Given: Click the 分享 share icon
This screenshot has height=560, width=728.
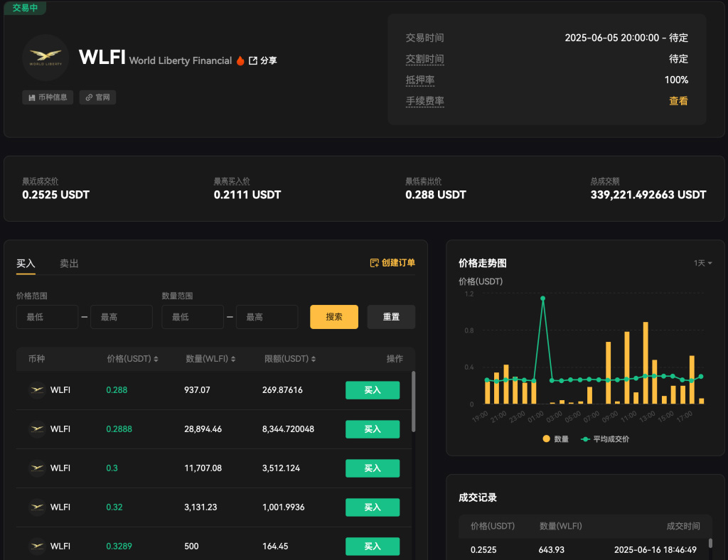Looking at the screenshot, I should point(269,60).
